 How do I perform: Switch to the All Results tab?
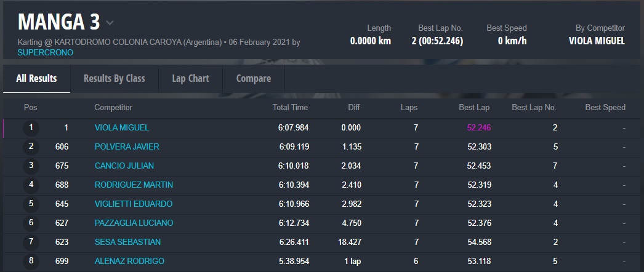click(36, 78)
